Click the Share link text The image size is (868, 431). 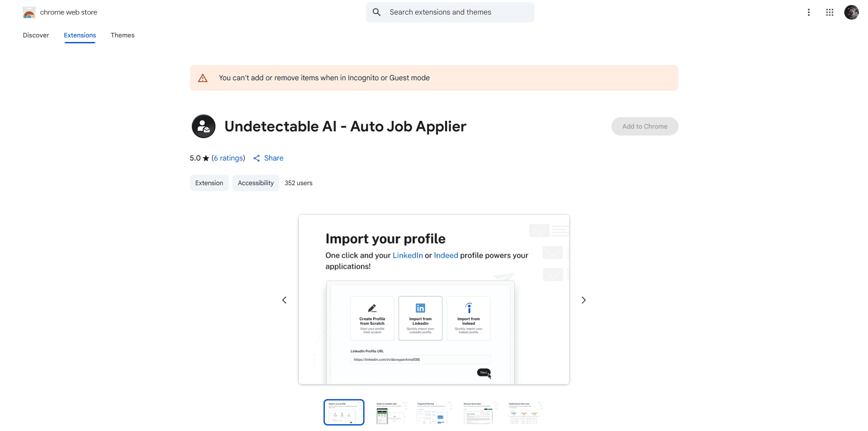[x=274, y=158]
